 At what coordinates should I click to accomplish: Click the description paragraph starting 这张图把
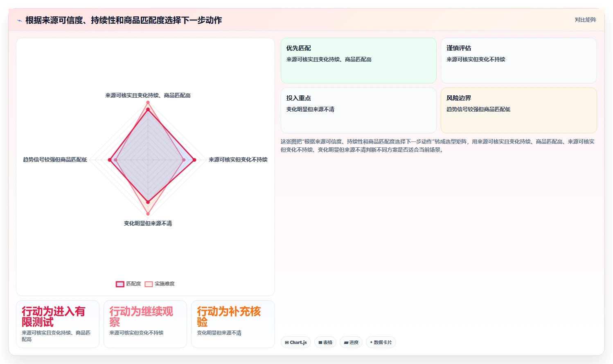(437, 146)
